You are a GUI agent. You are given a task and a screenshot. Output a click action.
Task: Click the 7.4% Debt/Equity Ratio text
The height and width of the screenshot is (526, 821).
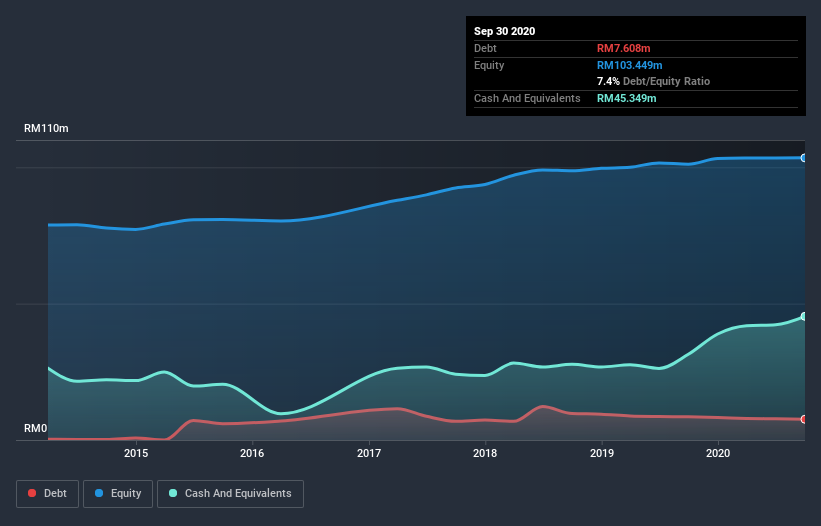coord(653,81)
